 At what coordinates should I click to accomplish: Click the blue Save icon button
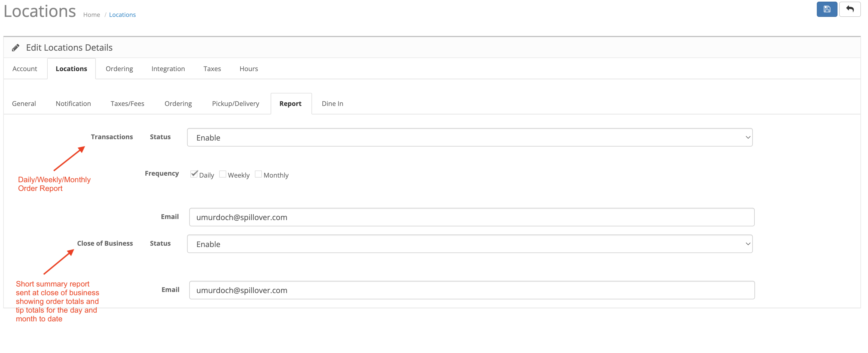point(827,9)
